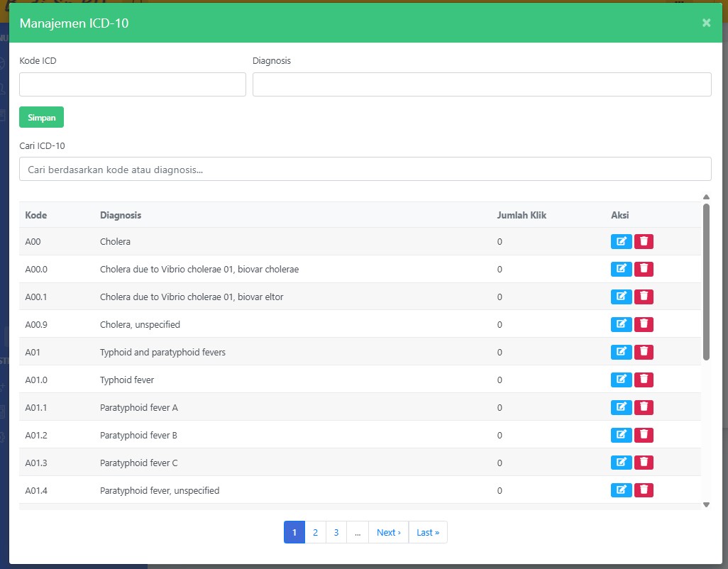Click the Cari ICD-10 search box

click(365, 170)
